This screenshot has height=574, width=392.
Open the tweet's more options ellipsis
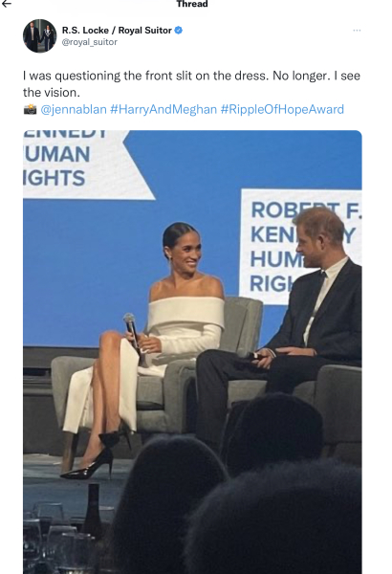[357, 31]
